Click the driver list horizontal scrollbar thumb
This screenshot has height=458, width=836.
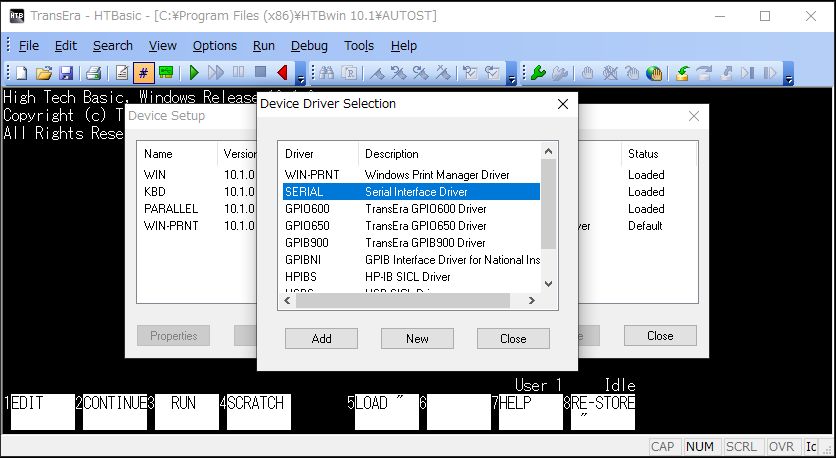tap(403, 301)
